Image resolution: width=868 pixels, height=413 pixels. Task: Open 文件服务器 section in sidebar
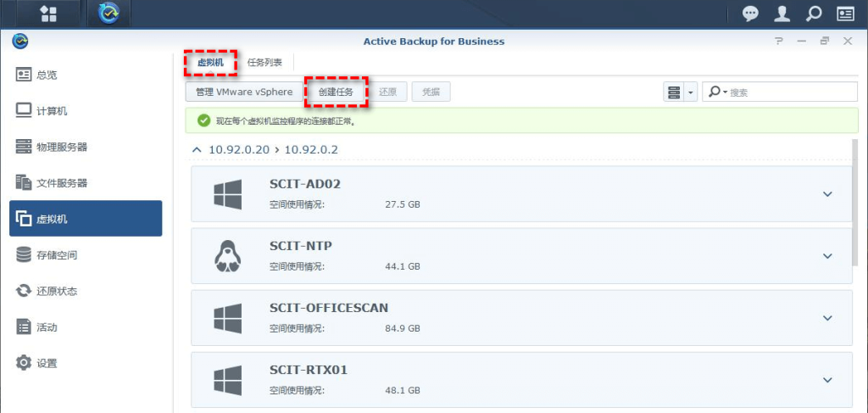(86, 182)
